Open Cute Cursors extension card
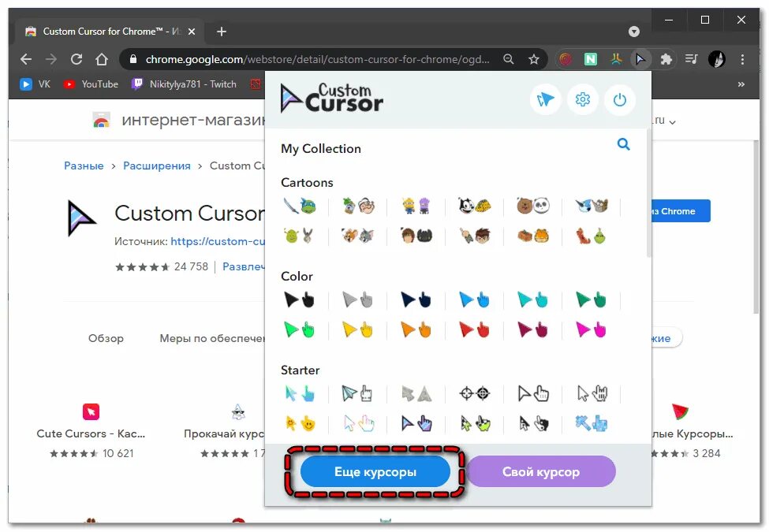The image size is (769, 532). tap(91, 431)
